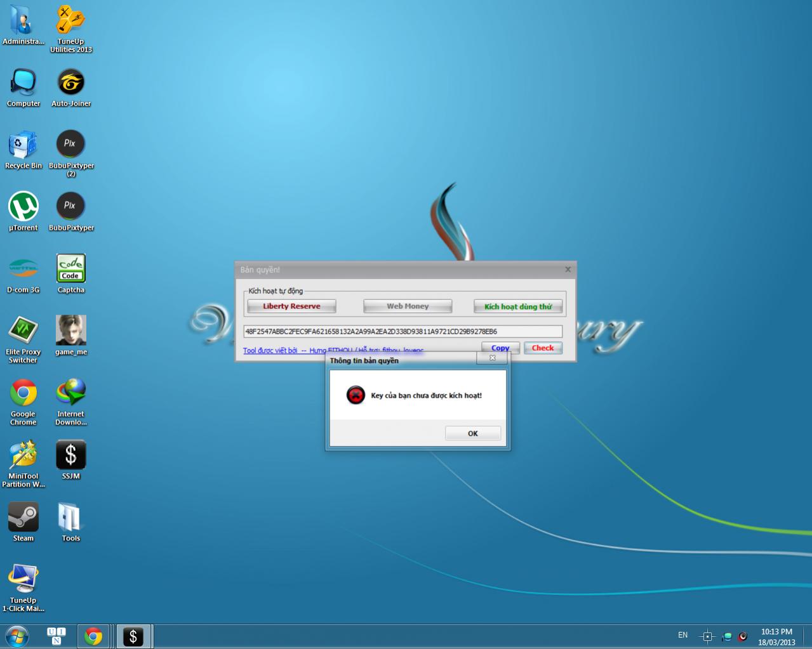
Task: Click the license key text field
Action: tap(403, 331)
